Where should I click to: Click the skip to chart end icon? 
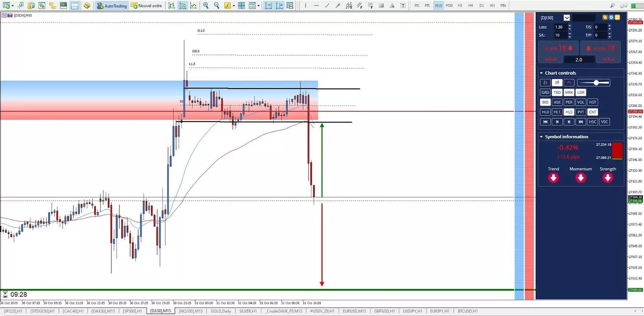(581, 122)
